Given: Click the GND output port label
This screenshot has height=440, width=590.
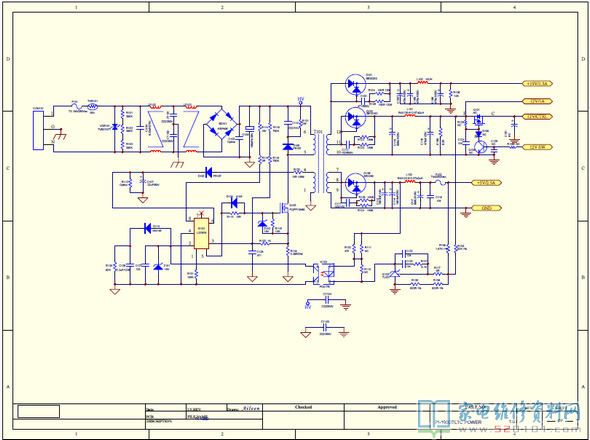Looking at the screenshot, I should pos(486,208).
